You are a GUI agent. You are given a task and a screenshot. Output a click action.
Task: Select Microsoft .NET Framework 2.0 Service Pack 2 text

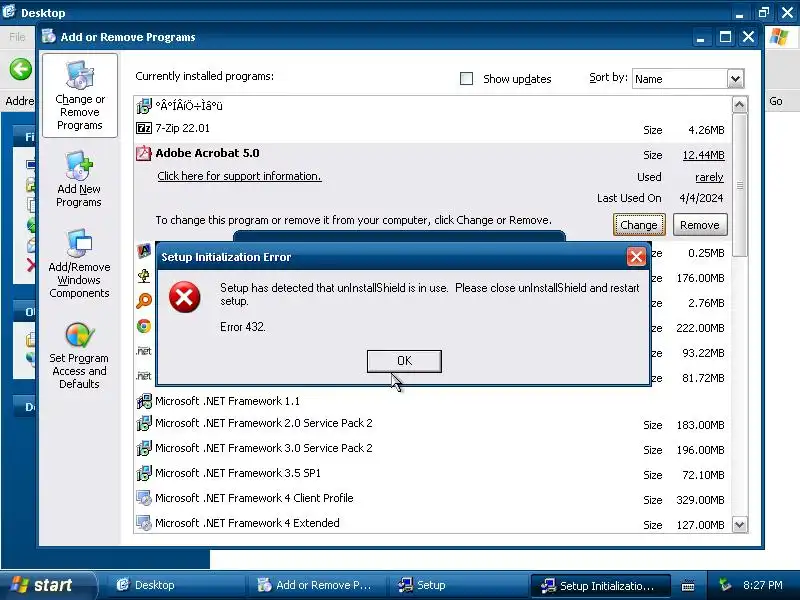pos(264,423)
